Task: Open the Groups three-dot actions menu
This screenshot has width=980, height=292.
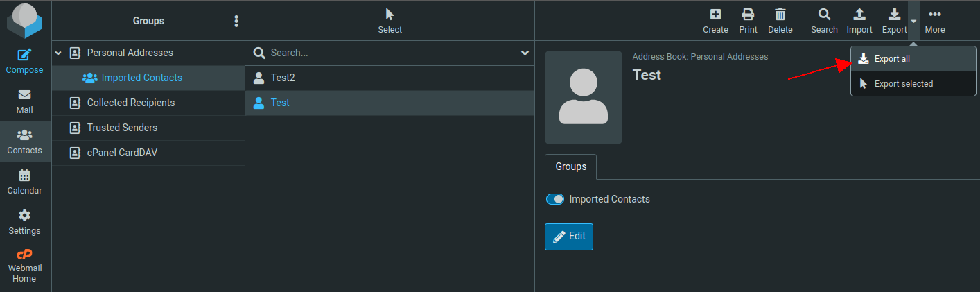Action: click(x=236, y=21)
